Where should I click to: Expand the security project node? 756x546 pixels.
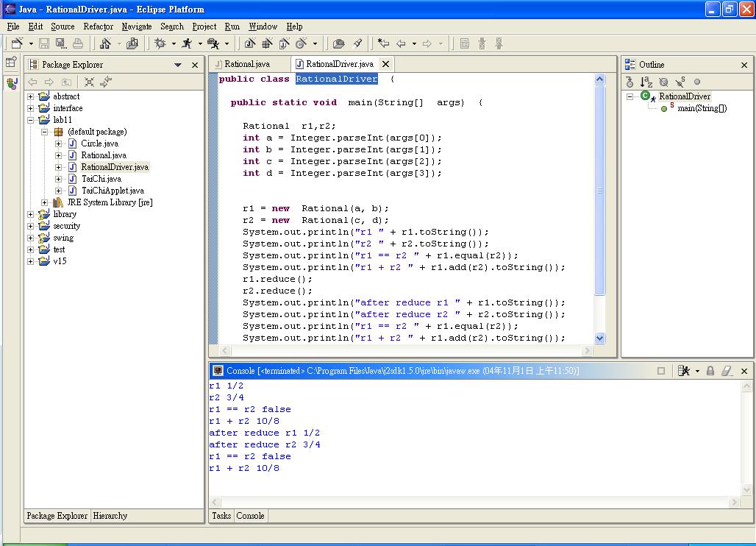[30, 226]
